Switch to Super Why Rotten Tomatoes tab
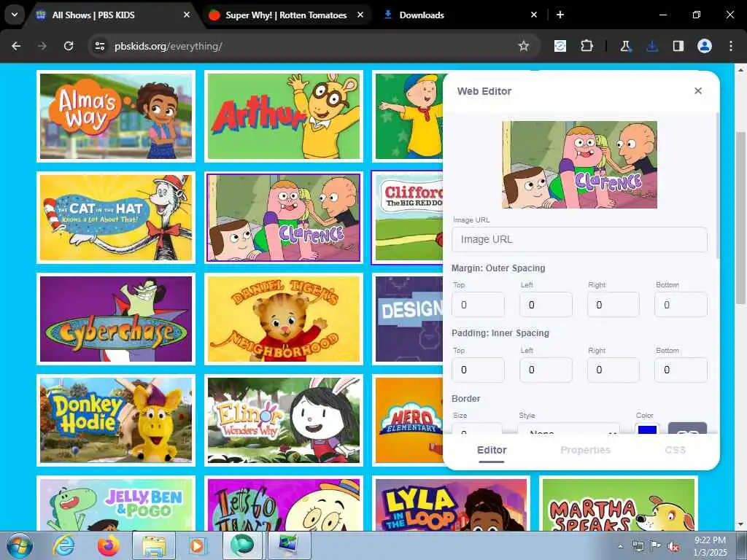 (286, 15)
